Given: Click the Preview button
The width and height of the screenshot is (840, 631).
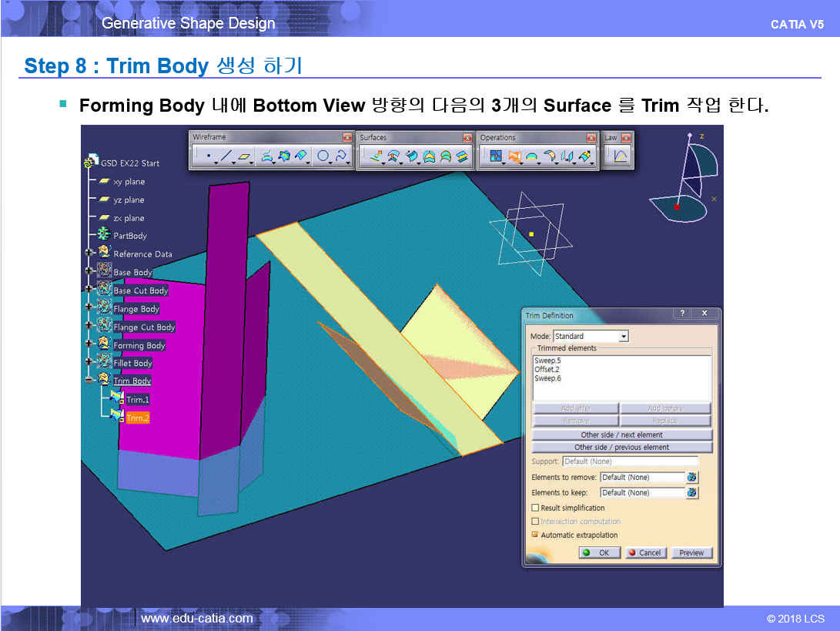Looking at the screenshot, I should point(691,552).
